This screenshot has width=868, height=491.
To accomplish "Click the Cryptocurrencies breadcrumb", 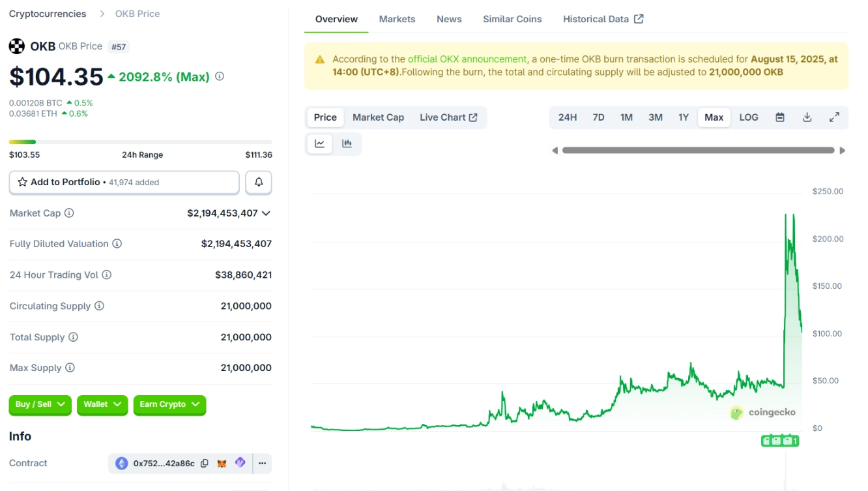I will 48,14.
